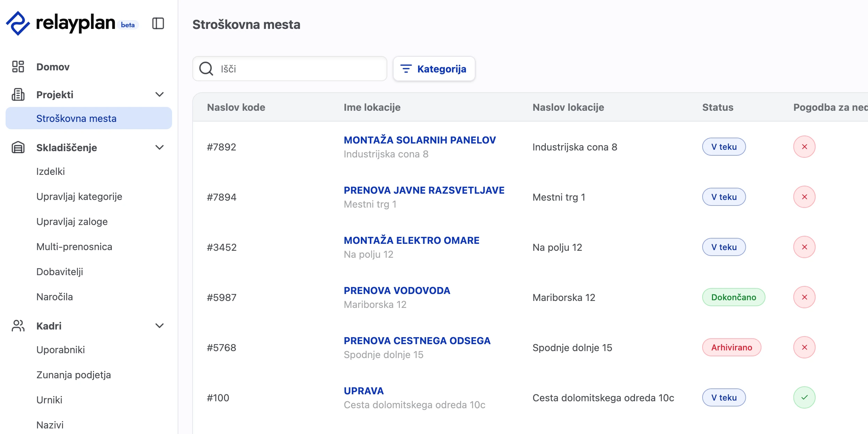Click the Projekti building icon
868x434 pixels.
pos(18,94)
